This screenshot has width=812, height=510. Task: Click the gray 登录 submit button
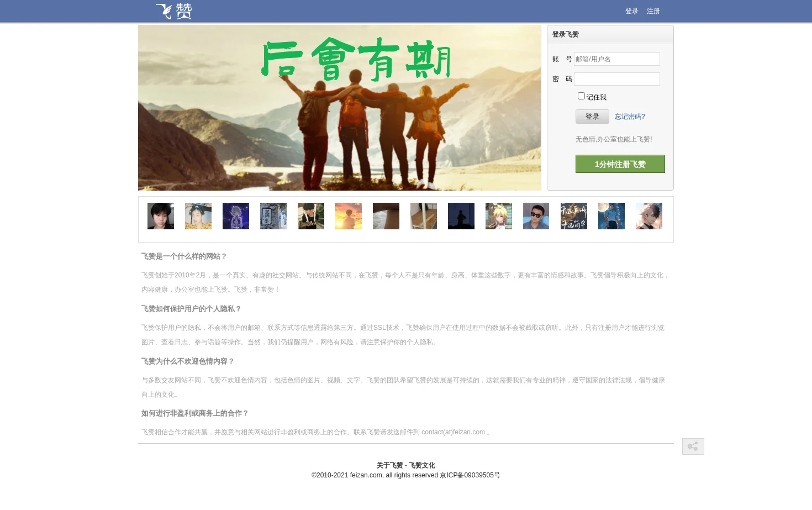click(592, 117)
